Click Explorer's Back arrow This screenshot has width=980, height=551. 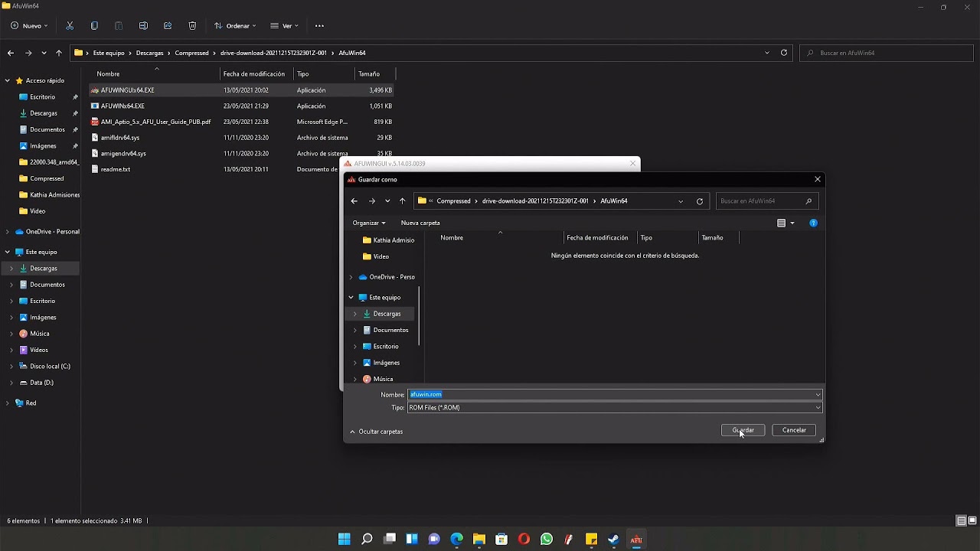[x=11, y=53]
